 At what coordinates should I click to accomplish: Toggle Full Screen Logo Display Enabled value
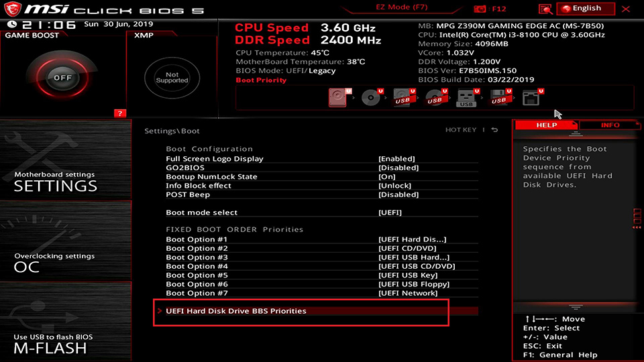tap(398, 159)
